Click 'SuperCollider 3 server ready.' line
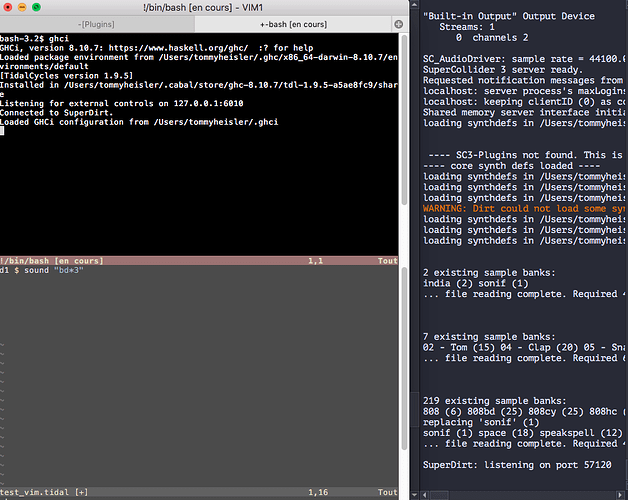This screenshot has height=500, width=628. pyautogui.click(x=503, y=70)
